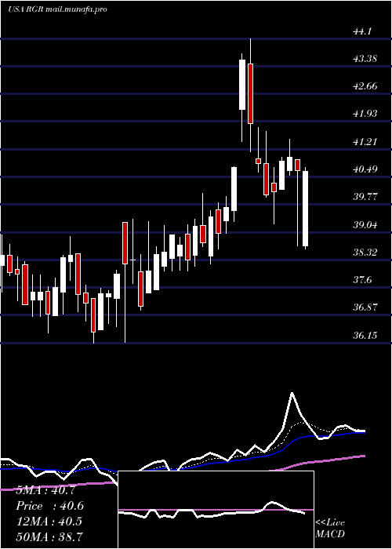The image size is (392, 549).
Task: Click the USA RGR mail.munafa.pro title
Action: tap(57, 9)
